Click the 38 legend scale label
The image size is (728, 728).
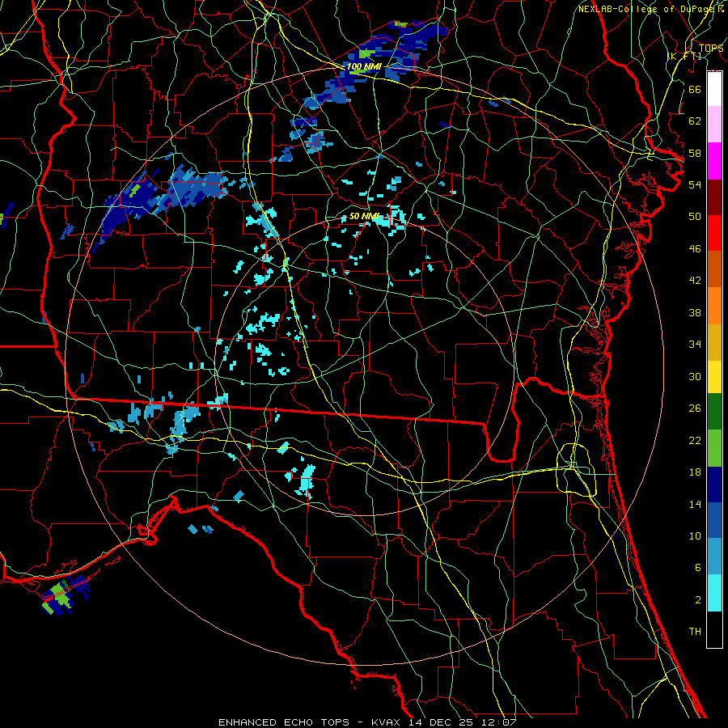(x=695, y=312)
